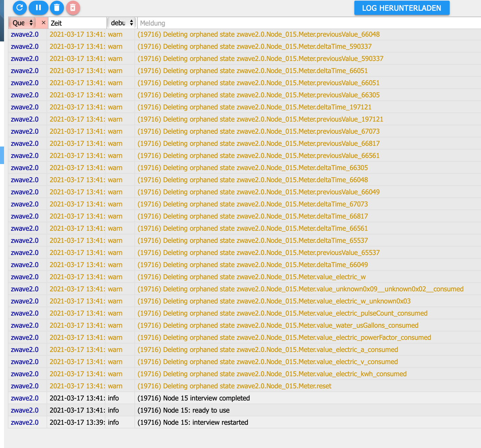Click the red delete log file icon
Screen dimensions: 481x448
click(x=73, y=8)
